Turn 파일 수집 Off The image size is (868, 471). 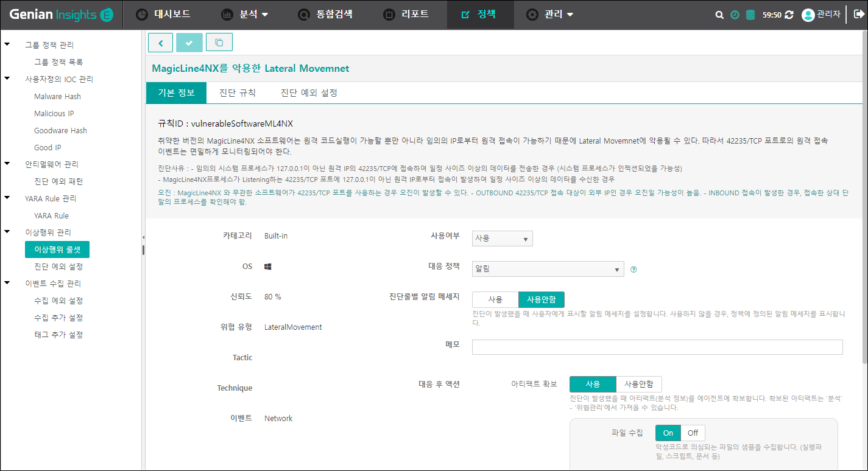693,433
